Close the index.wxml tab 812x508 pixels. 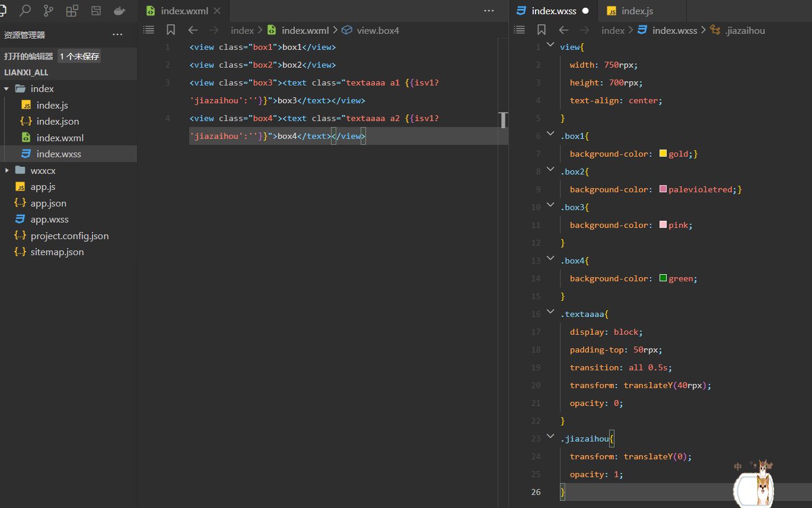click(x=217, y=11)
